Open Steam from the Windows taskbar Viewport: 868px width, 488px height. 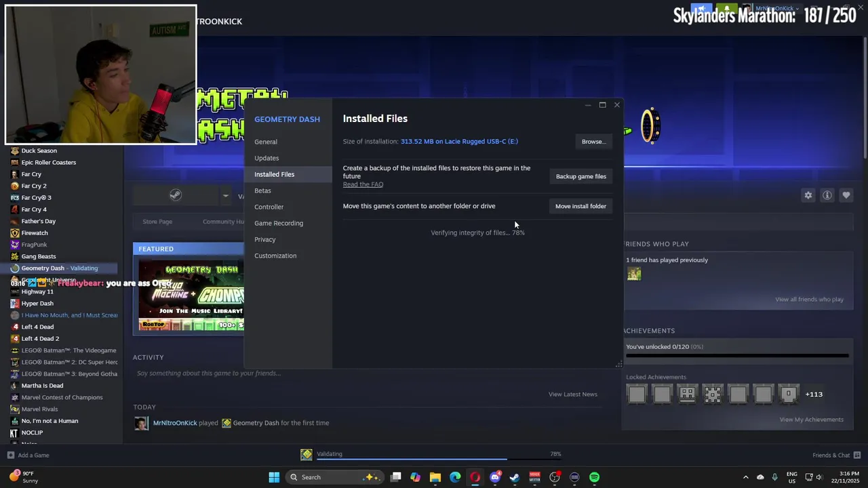515,477
